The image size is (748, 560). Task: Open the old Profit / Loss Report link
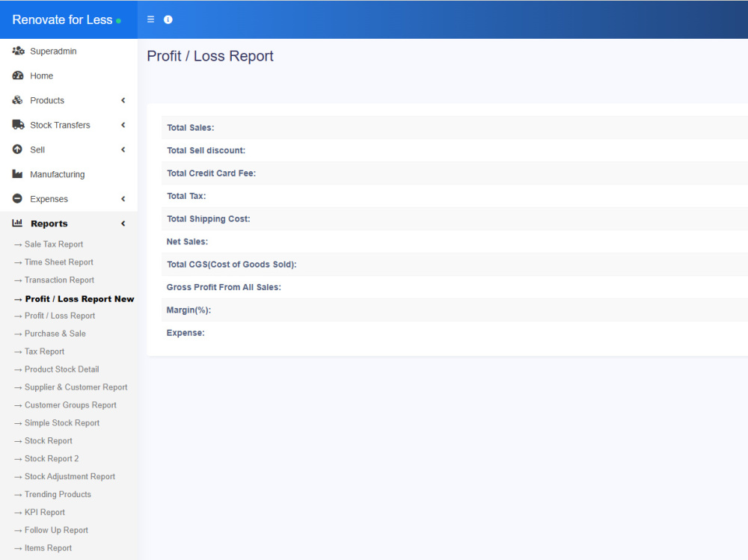(x=60, y=316)
